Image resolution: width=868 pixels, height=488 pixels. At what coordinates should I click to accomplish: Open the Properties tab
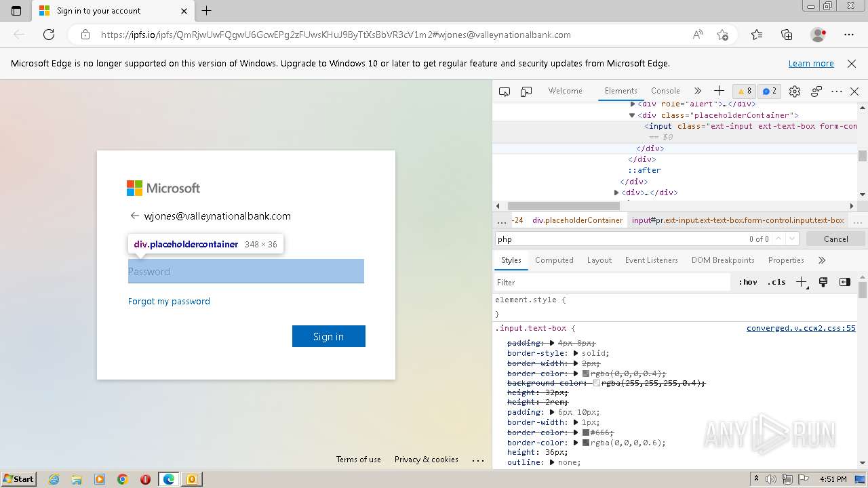coord(786,260)
